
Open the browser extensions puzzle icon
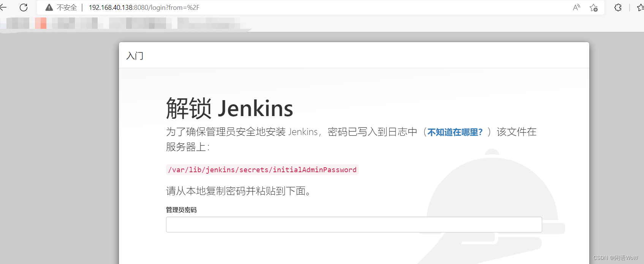618,7
